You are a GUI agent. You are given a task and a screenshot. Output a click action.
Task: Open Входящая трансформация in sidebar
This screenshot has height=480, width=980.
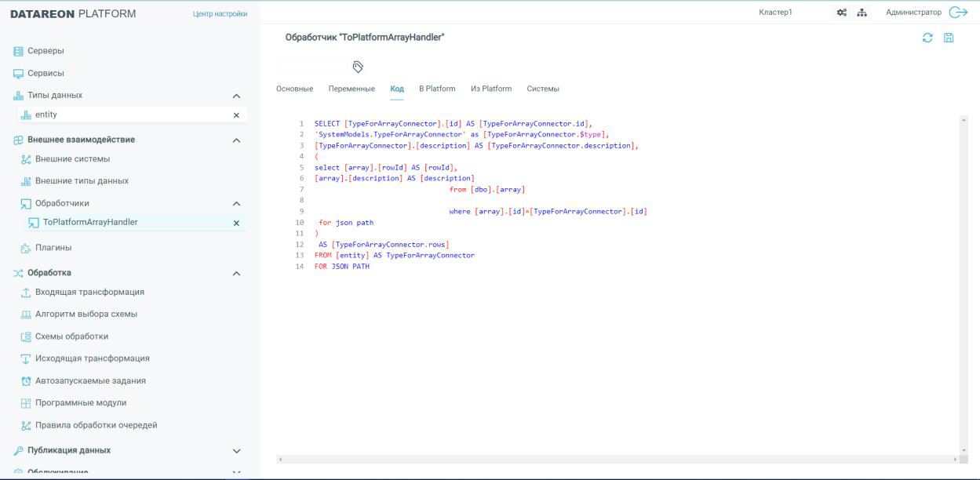tap(89, 293)
